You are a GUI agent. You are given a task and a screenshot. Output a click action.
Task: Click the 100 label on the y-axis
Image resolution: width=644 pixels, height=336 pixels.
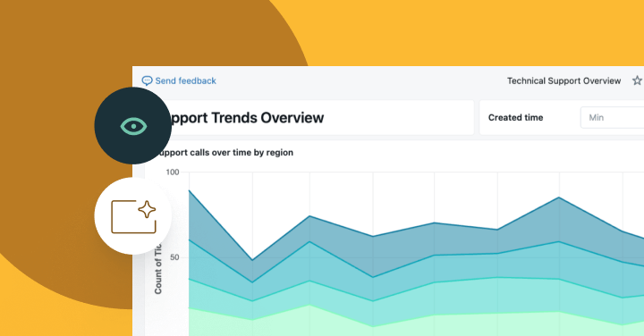click(173, 172)
